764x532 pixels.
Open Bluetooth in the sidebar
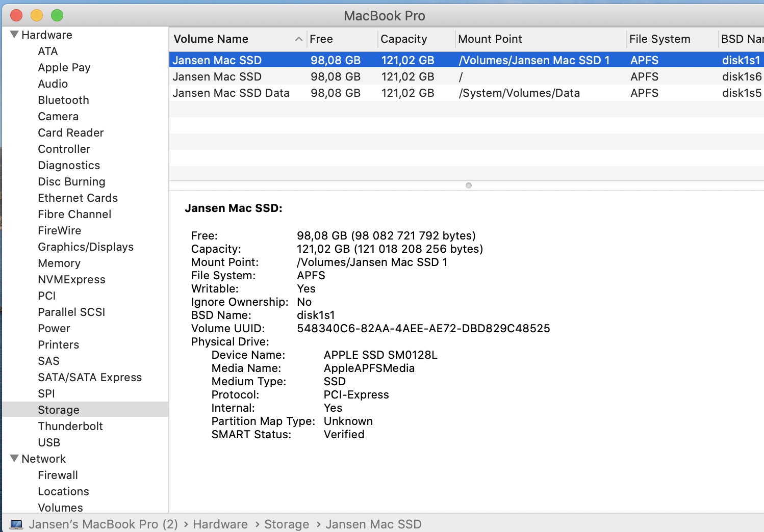64,100
